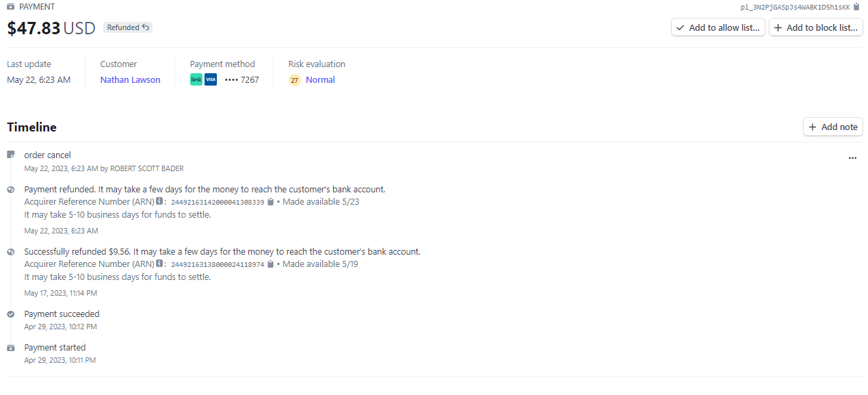This screenshot has height=395, width=868.
Task: Copy the ARN ending in 8974
Action: (271, 264)
